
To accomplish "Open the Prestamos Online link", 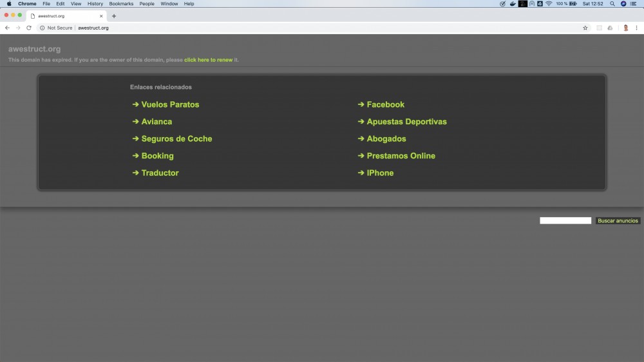I will (401, 156).
